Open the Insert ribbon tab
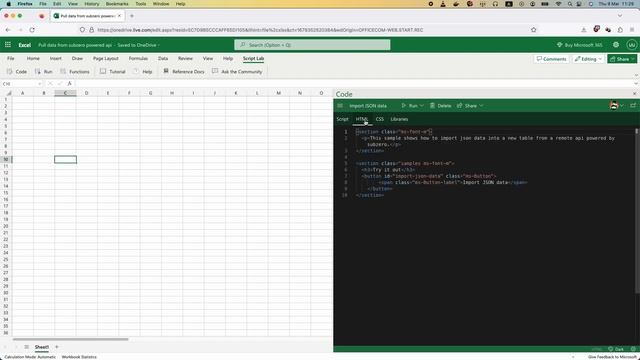The height and width of the screenshot is (360, 640). click(56, 58)
